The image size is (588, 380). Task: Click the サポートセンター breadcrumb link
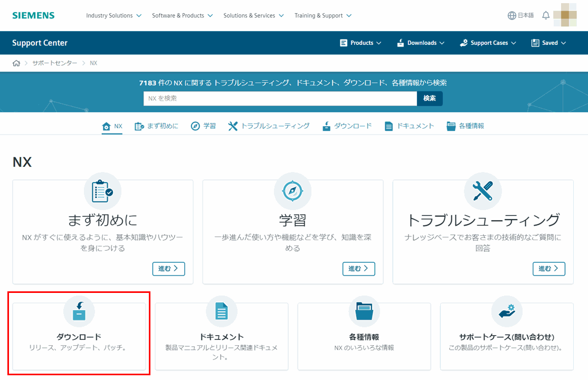[55, 63]
